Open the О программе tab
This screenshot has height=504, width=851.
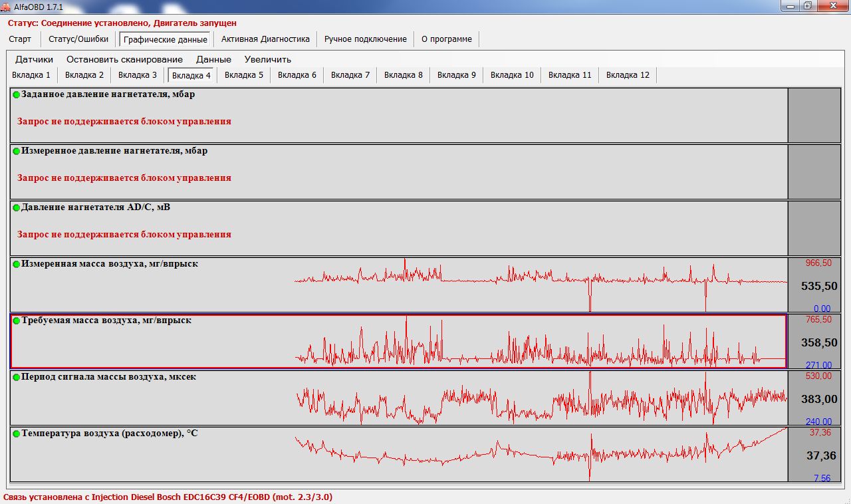[447, 39]
